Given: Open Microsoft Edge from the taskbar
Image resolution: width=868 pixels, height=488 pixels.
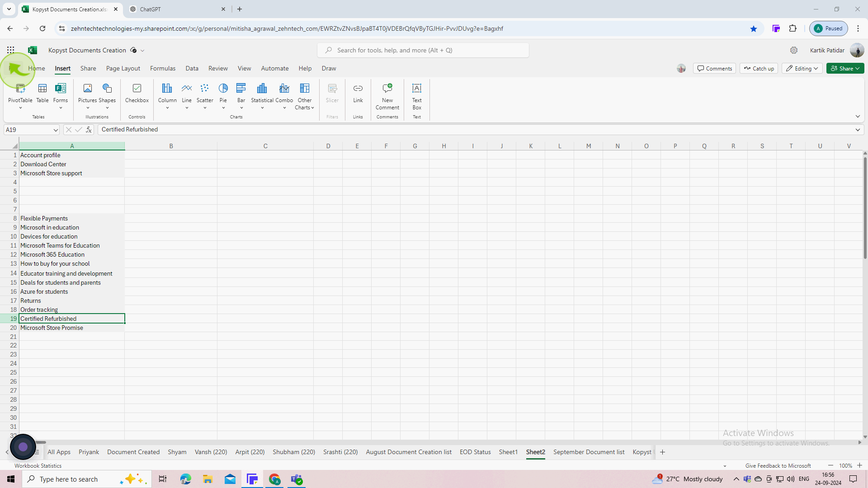Looking at the screenshot, I should [185, 479].
